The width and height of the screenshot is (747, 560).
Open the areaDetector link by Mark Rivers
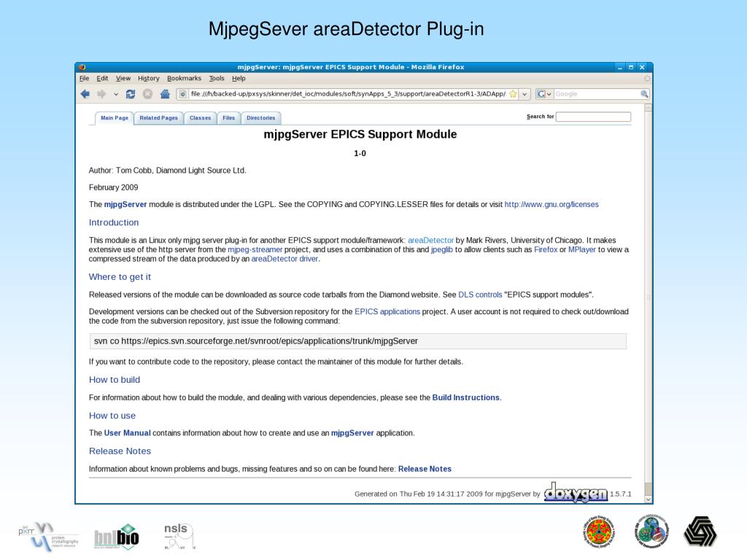(x=430, y=241)
